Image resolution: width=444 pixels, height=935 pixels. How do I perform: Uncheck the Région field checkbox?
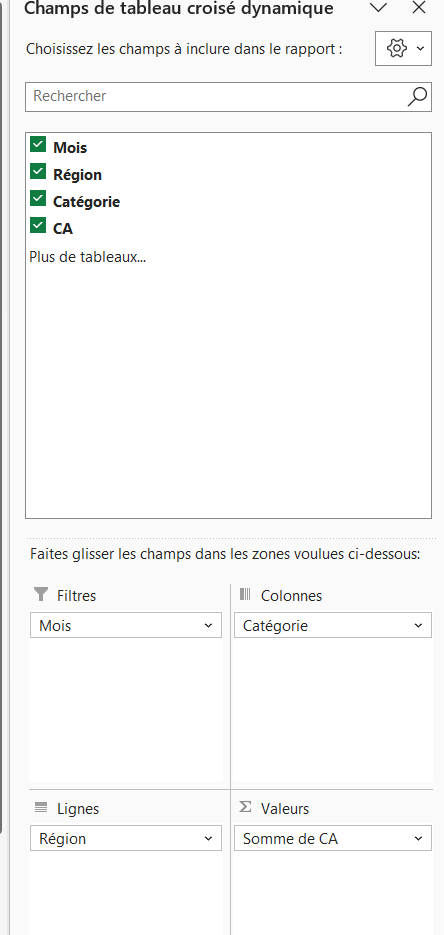38,172
